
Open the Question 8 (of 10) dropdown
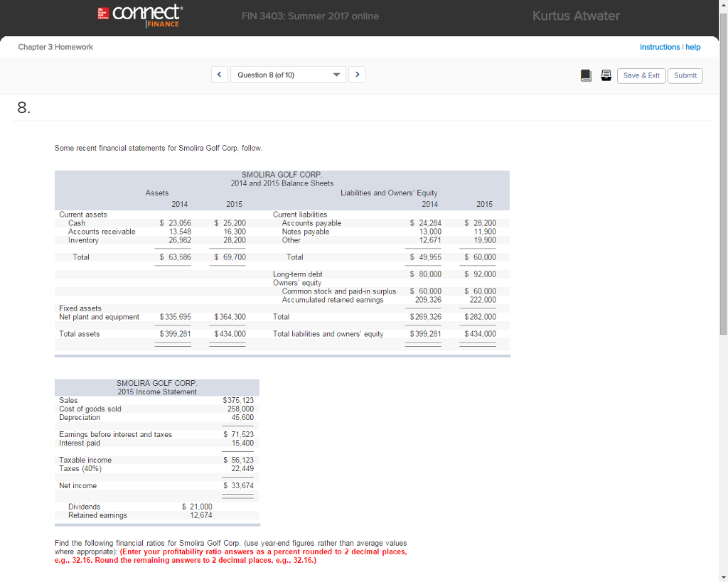289,75
